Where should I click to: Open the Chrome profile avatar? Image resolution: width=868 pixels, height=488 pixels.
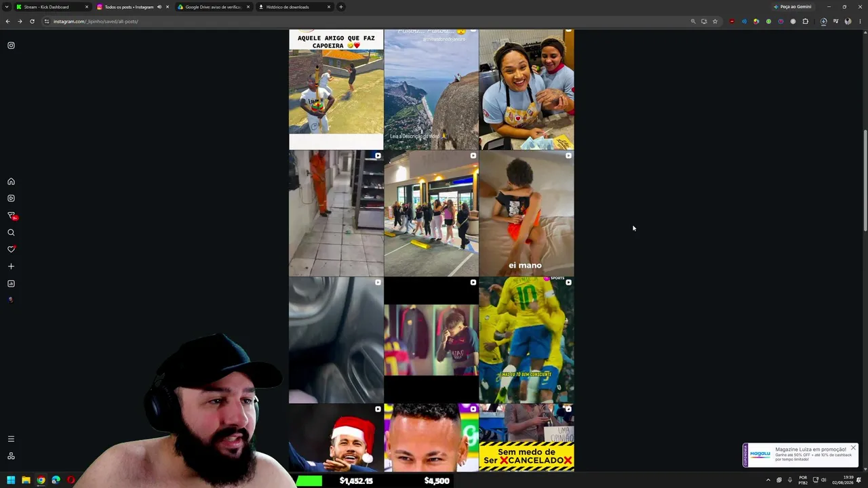pyautogui.click(x=848, y=21)
